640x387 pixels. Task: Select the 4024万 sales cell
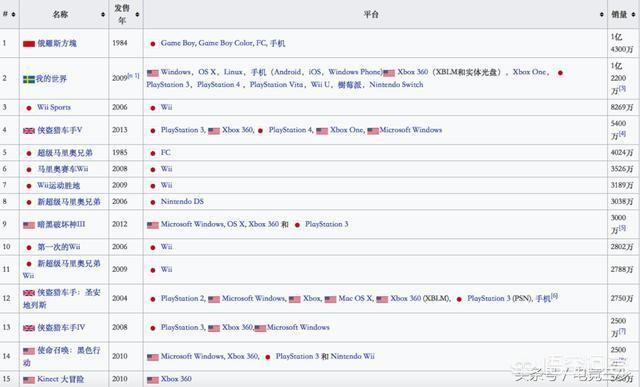tap(623, 153)
